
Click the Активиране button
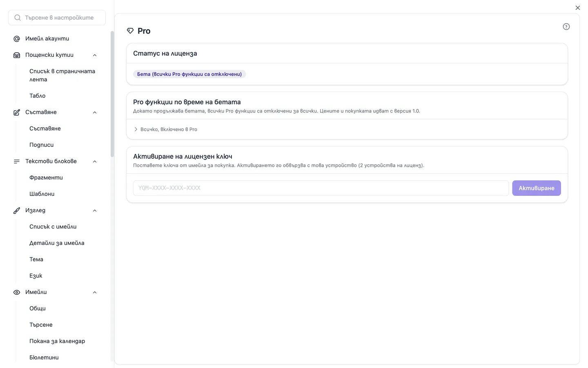pos(537,188)
